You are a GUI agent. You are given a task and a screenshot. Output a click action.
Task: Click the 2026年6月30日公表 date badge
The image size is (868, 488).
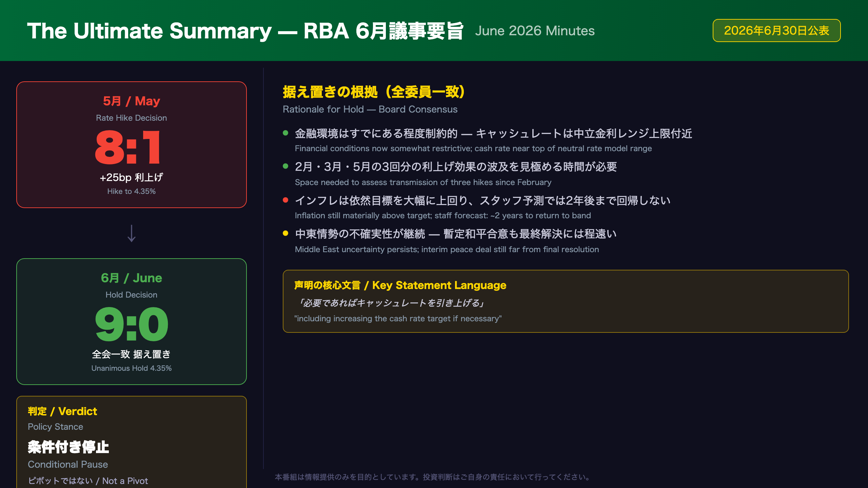point(776,30)
